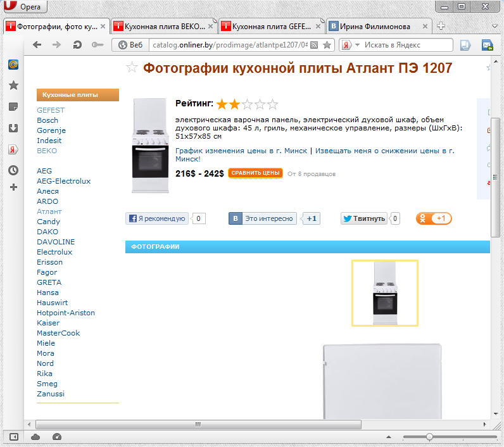
Task: Open the DAVOLINE brand link
Action: (56, 242)
